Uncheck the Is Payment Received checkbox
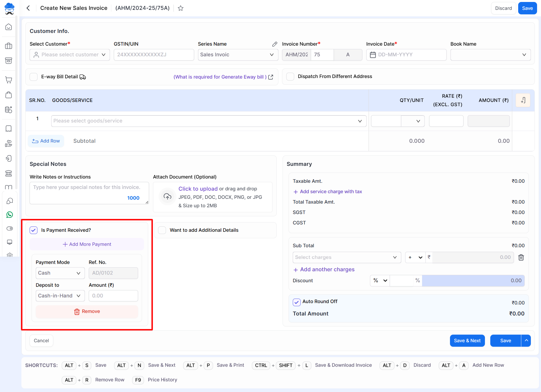541x392 pixels. 34,230
